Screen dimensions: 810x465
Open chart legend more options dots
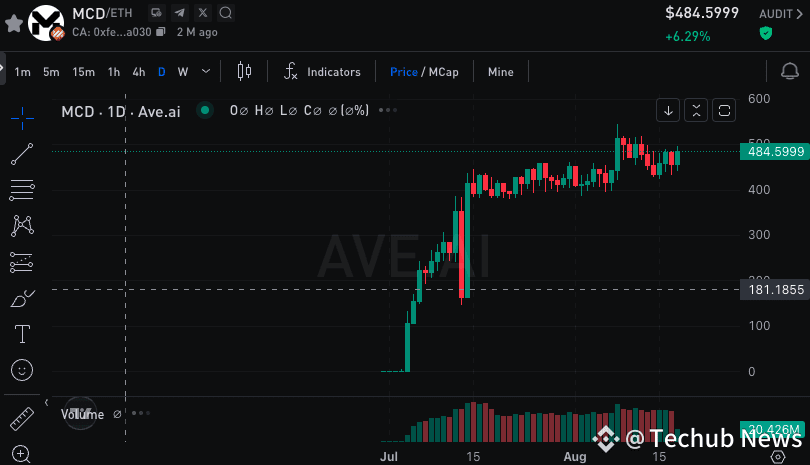pyautogui.click(x=388, y=110)
